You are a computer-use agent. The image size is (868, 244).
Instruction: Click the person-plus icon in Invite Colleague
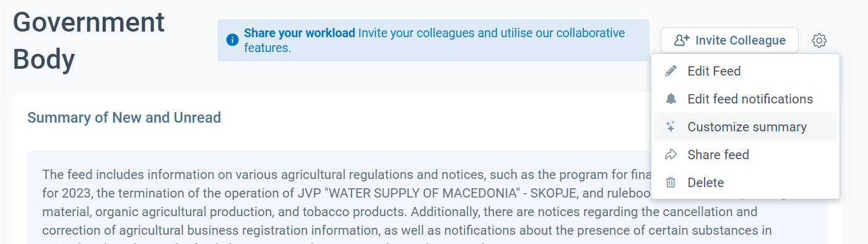coord(682,40)
